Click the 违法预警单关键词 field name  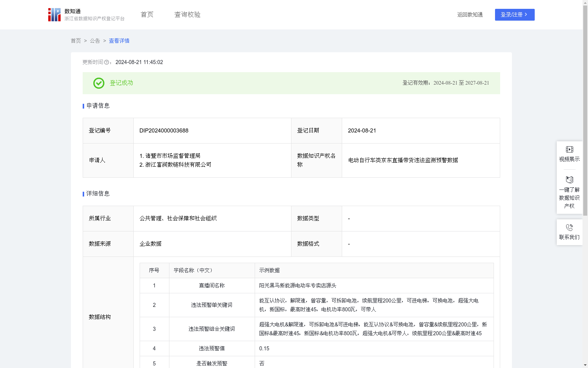point(212,305)
